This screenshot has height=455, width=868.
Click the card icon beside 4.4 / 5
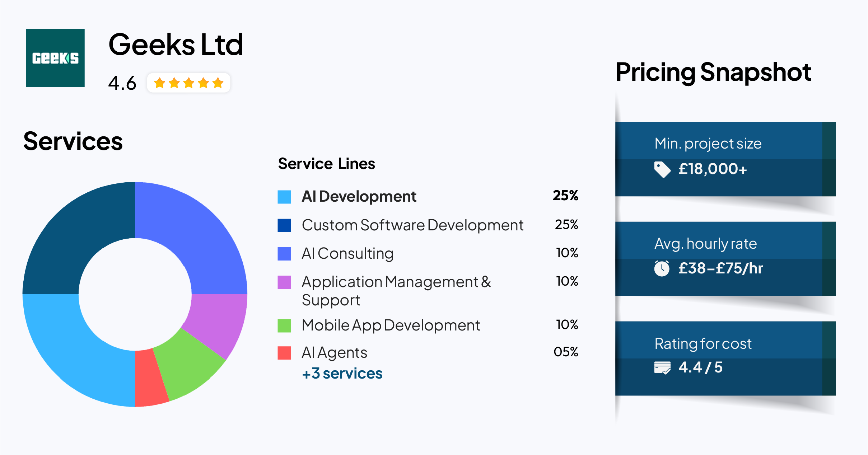coord(662,368)
